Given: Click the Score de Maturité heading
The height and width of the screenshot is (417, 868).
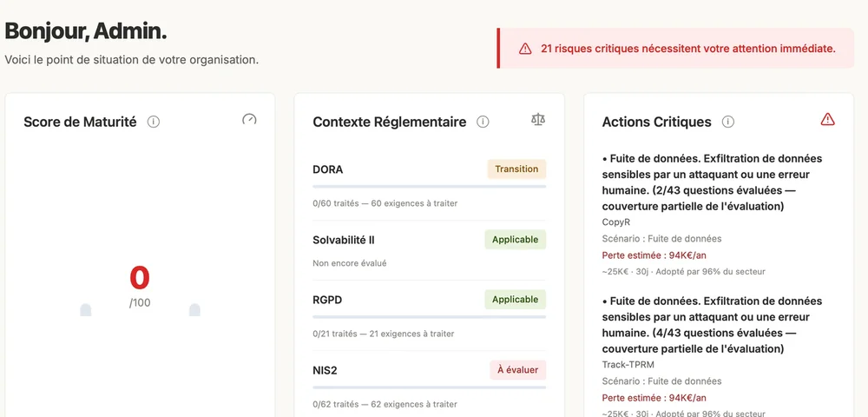Looking at the screenshot, I should pos(80,122).
